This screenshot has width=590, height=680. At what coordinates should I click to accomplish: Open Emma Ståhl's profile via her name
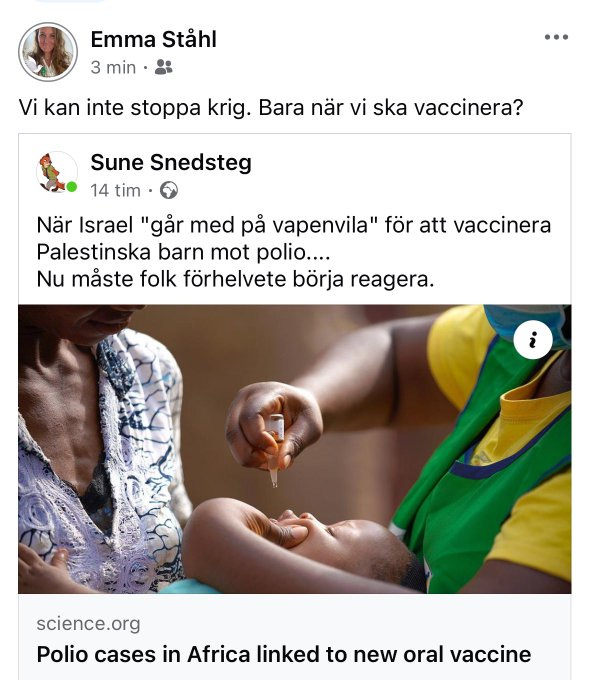[154, 39]
